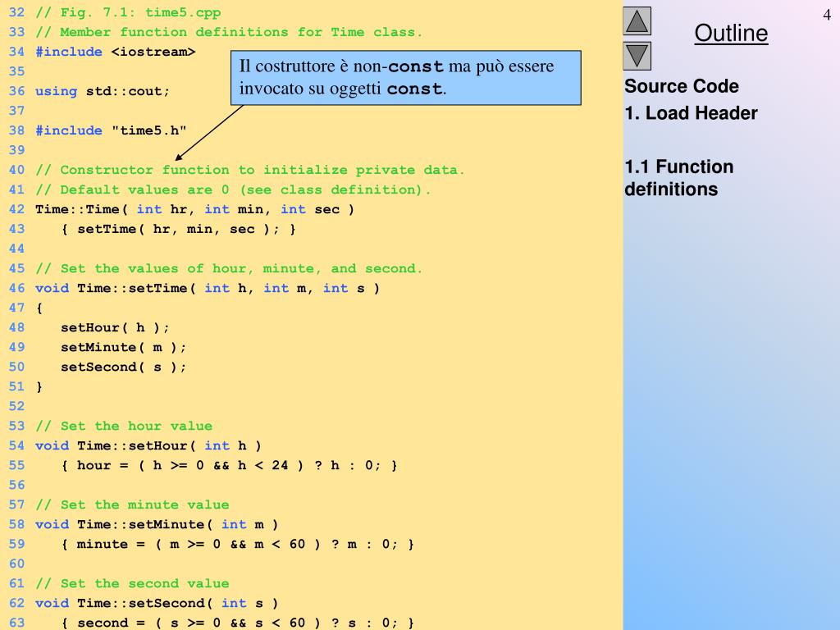
Task: Click line 32 comment 'Fig. 7.1: time5.cpp'
Action: pyautogui.click(x=128, y=12)
